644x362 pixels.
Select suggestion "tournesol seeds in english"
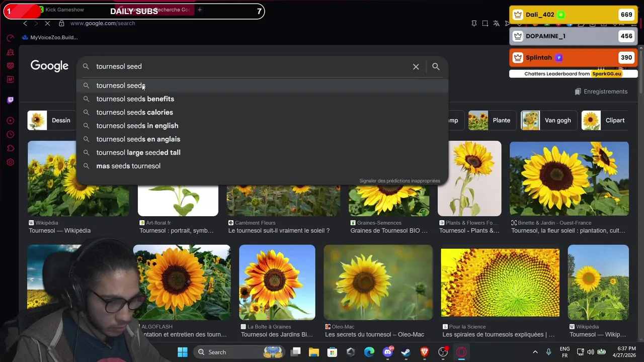pyautogui.click(x=262, y=126)
